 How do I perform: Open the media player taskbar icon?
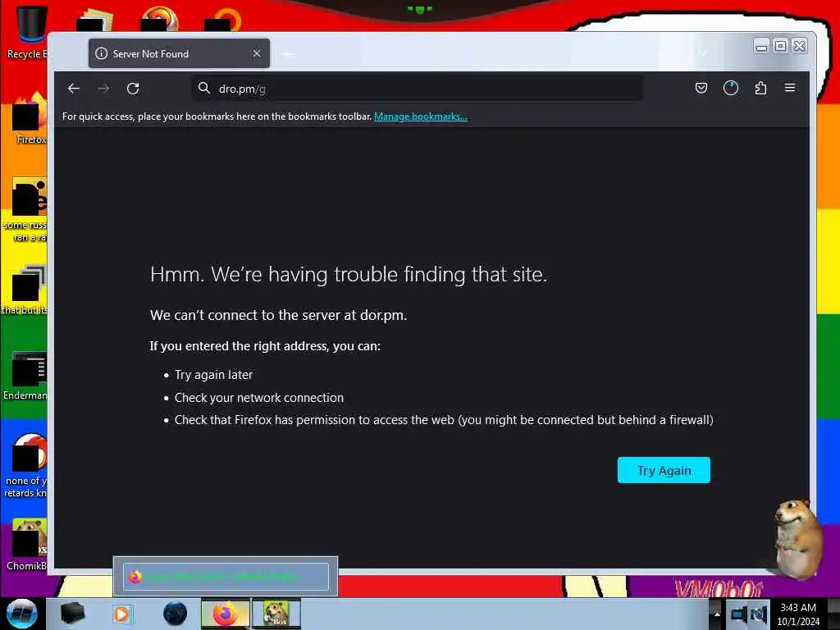(x=121, y=614)
